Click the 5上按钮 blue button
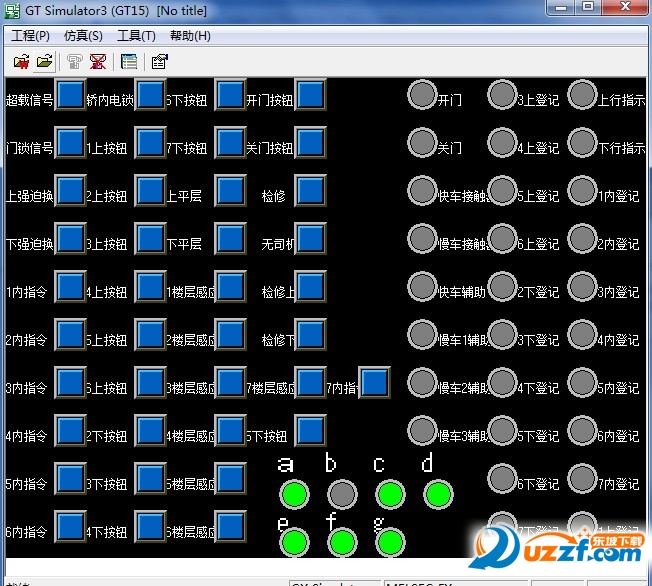 coord(150,335)
